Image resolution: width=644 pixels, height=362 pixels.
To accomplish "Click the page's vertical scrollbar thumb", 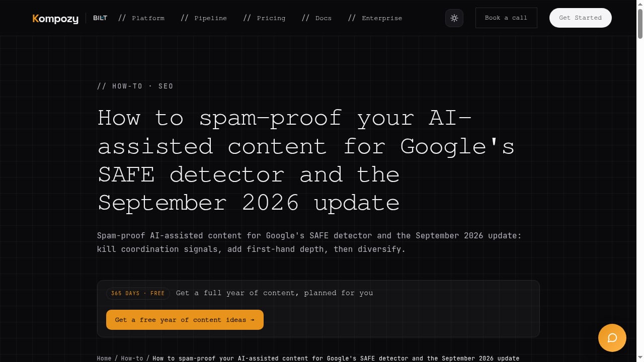I will click(x=640, y=23).
